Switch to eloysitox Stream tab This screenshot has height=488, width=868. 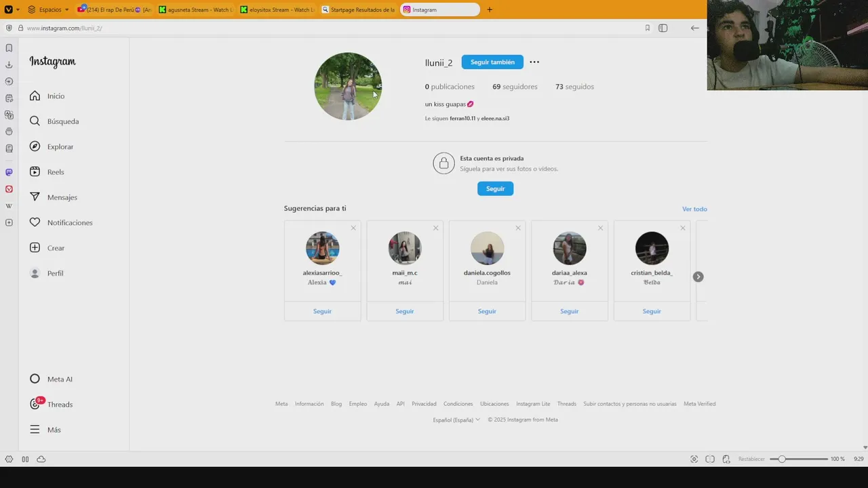pyautogui.click(x=277, y=9)
